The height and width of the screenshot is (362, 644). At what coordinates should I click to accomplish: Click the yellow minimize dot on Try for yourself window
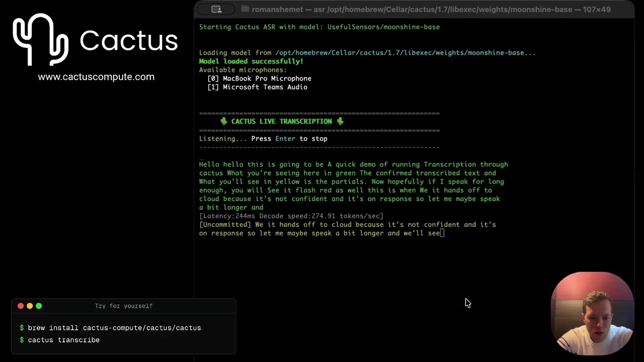click(x=30, y=306)
